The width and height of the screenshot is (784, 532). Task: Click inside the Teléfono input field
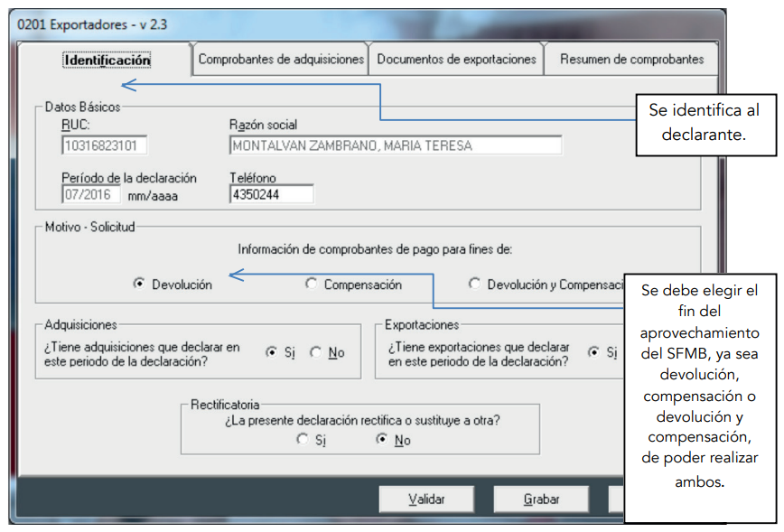pyautogui.click(x=270, y=194)
